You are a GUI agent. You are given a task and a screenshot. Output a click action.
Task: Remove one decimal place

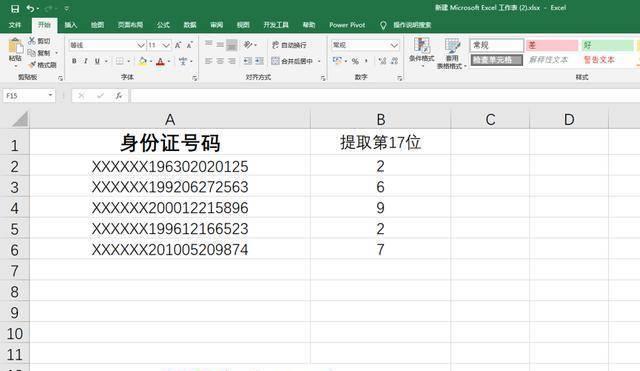tap(394, 61)
